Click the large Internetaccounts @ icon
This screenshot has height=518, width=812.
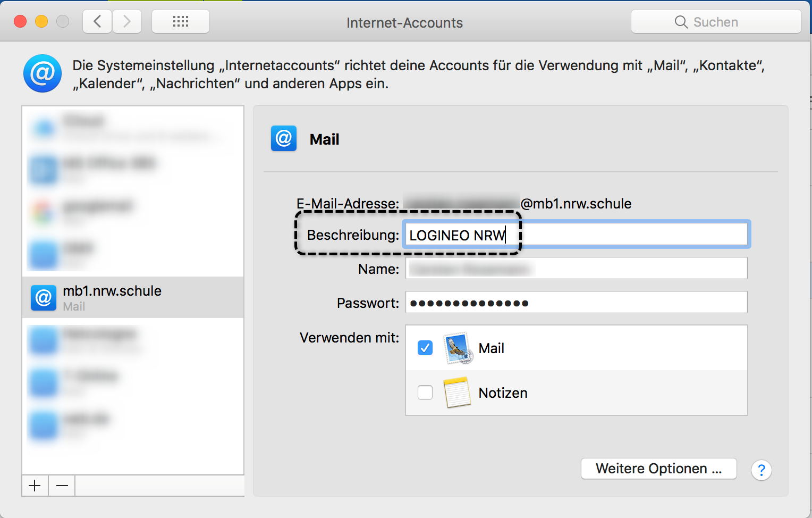(x=43, y=73)
